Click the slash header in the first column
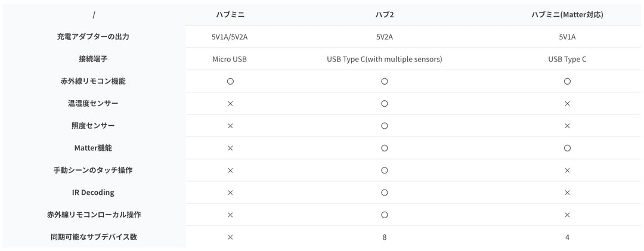This screenshot has height=251, width=644. click(94, 15)
